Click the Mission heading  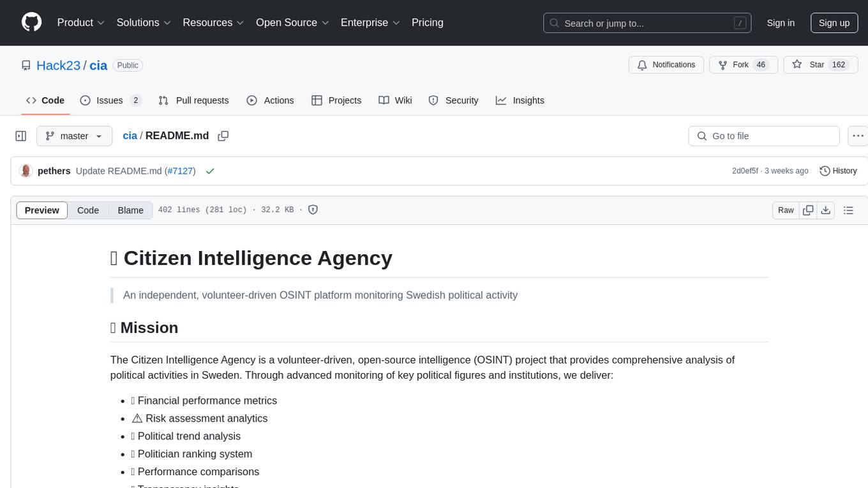(x=144, y=328)
